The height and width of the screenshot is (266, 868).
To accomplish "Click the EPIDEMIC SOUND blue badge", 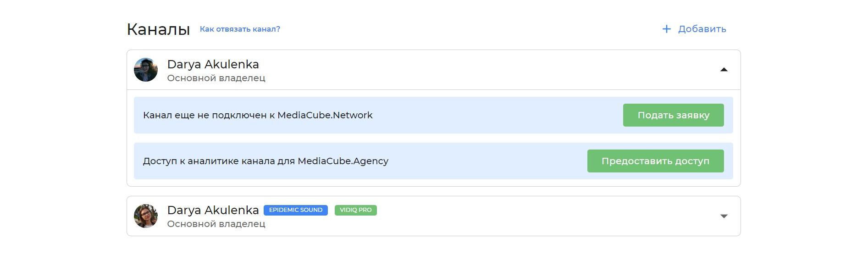I will coord(296,210).
